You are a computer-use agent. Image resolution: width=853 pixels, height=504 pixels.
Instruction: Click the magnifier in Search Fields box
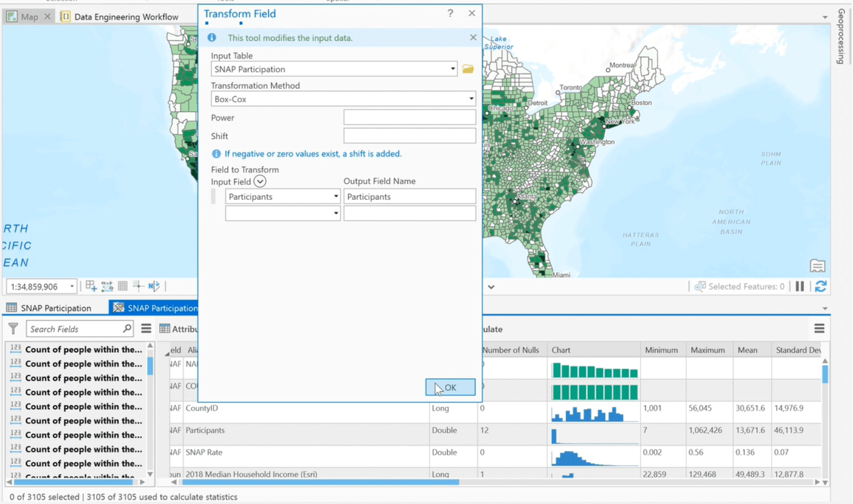(x=127, y=328)
